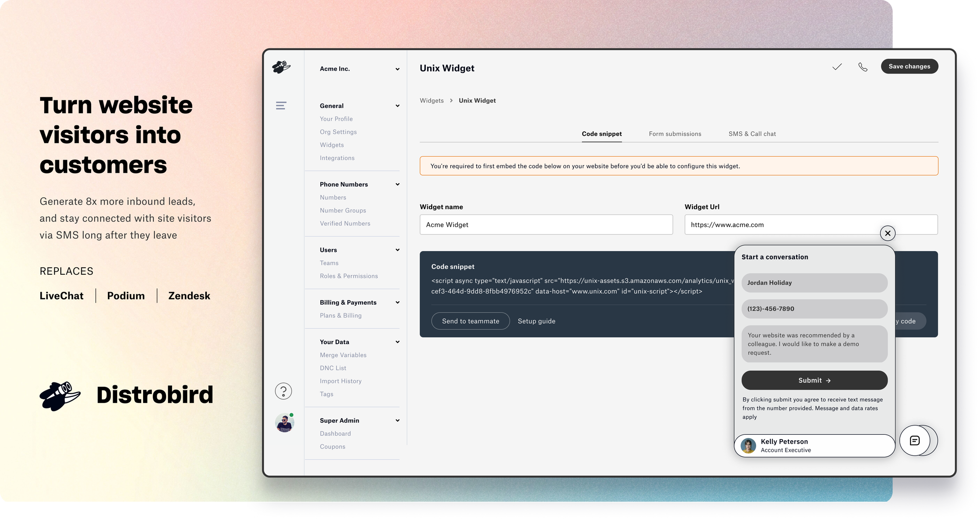Switch to the Form submissions tab
Screen dimensions: 980x520
click(x=675, y=134)
